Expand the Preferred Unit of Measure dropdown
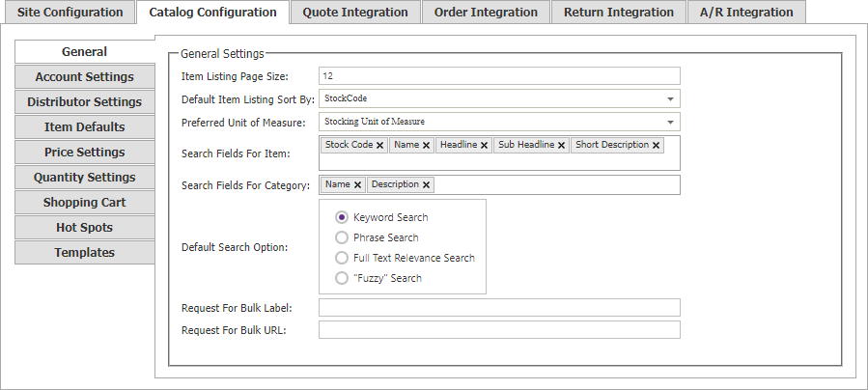 499,122
